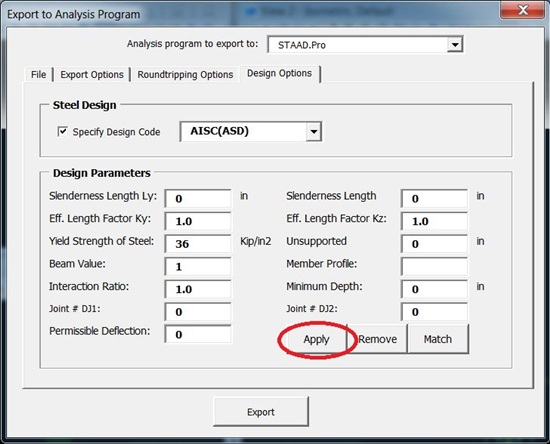The width and height of the screenshot is (550, 444).
Task: Click the Joint # DJ2 input field
Action: pyautogui.click(x=434, y=312)
